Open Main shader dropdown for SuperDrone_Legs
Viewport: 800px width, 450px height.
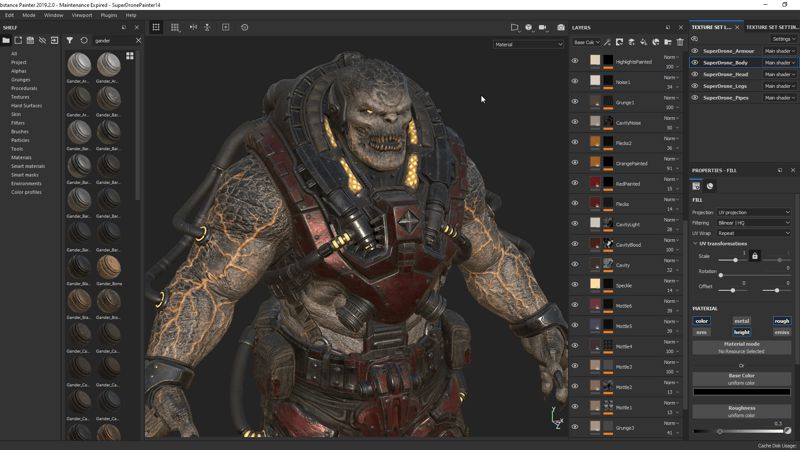click(x=780, y=86)
